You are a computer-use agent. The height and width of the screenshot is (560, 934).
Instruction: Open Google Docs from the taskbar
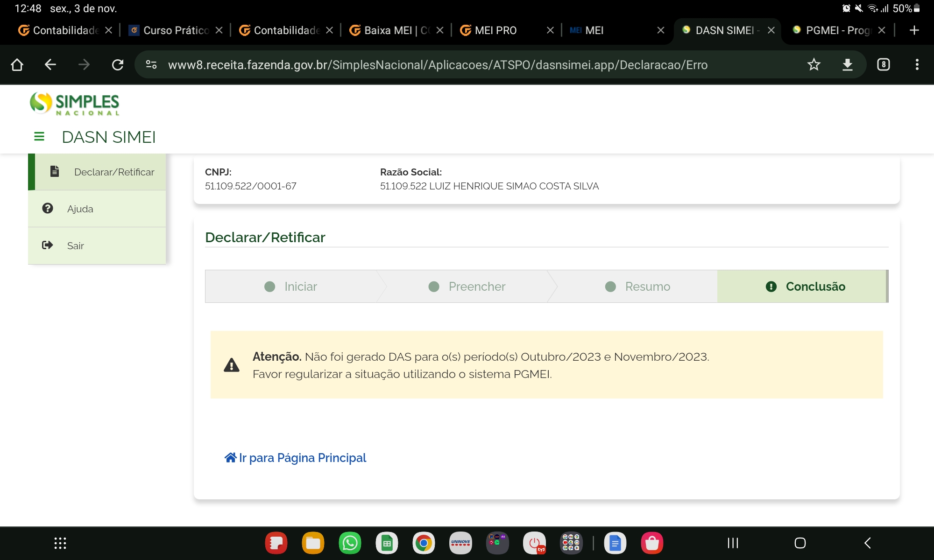[615, 543]
